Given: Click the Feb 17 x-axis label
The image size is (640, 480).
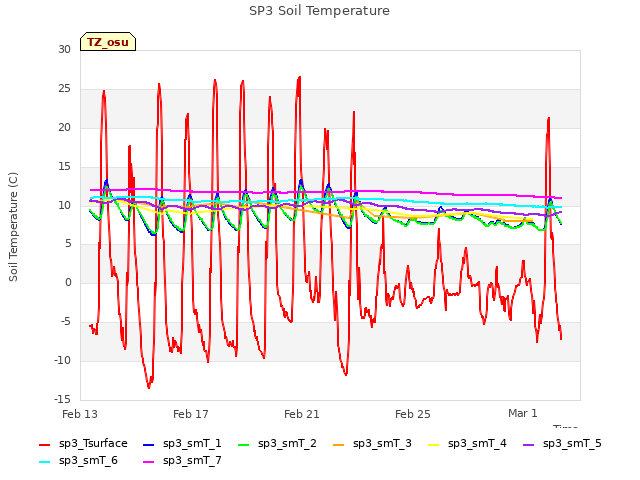Looking at the screenshot, I should pyautogui.click(x=191, y=414).
